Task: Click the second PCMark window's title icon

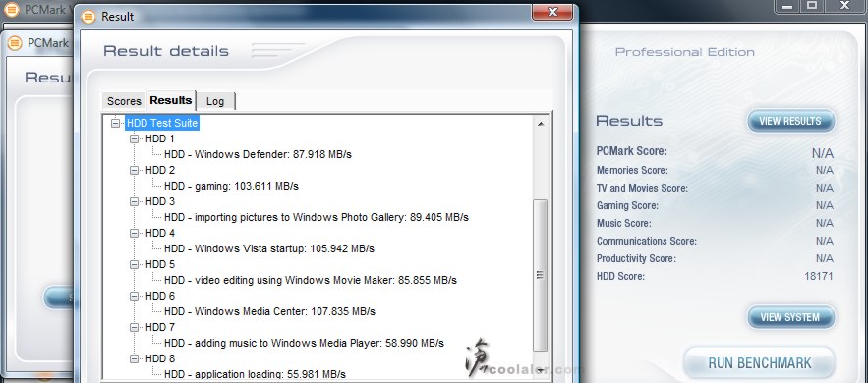Action: (x=15, y=43)
